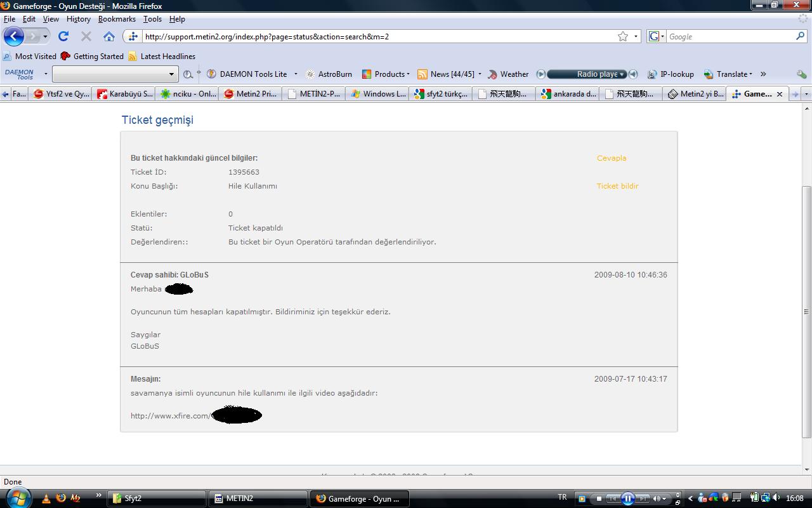Click the DAEMON toolbar search magnifier
Viewport: 812px width, 508px height.
coord(187,74)
